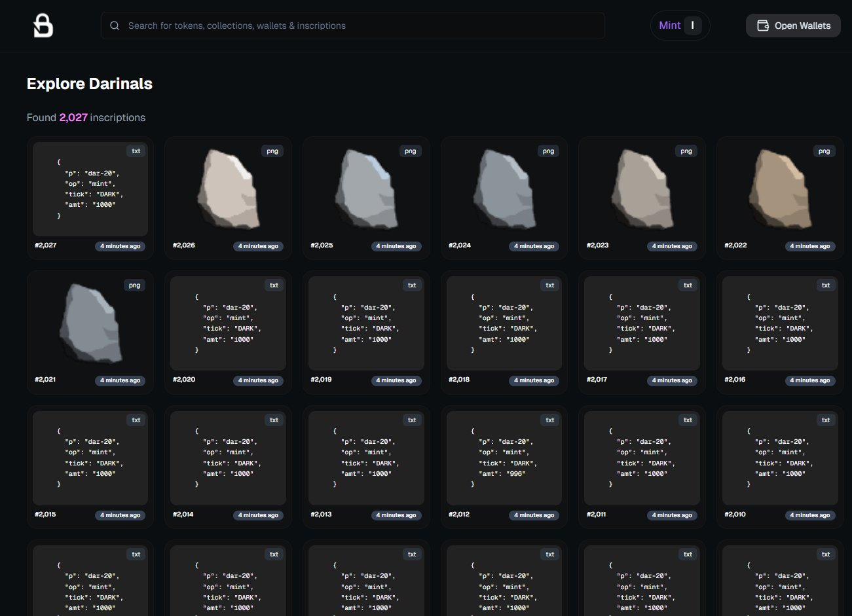852x616 pixels.
Task: Open the beige rock inscription #2,026
Action: (227, 189)
